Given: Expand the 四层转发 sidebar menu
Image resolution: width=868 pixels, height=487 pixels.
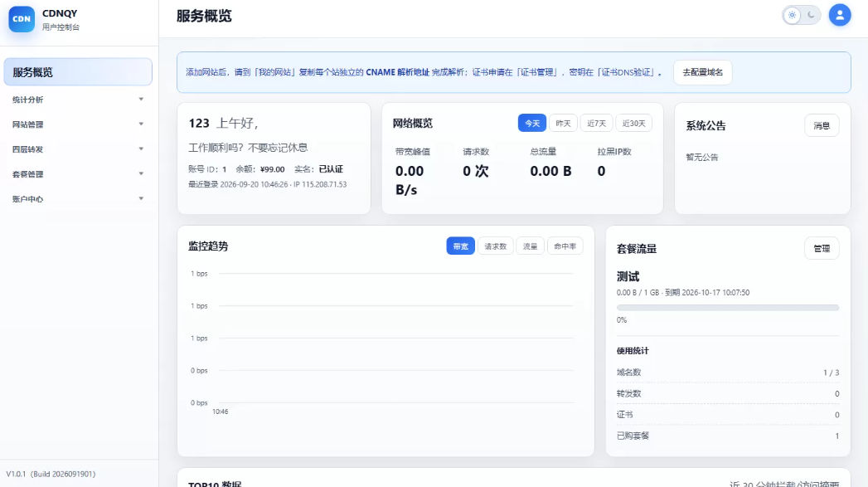Looking at the screenshot, I should 78,149.
